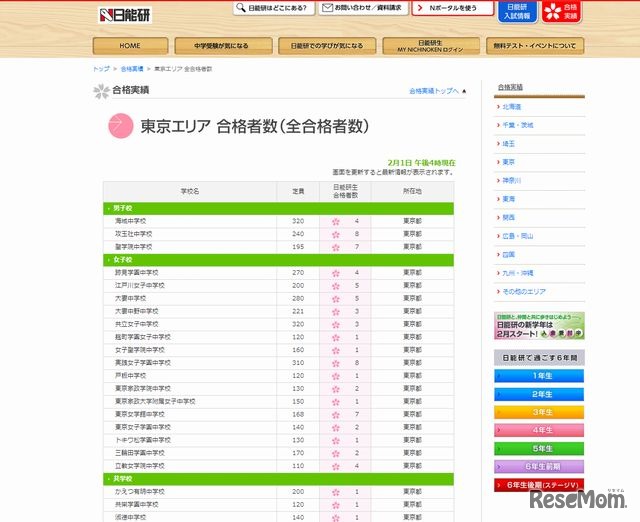The width and height of the screenshot is (640, 522).
Task: Click the トップ breadcrumb link
Action: [x=100, y=69]
